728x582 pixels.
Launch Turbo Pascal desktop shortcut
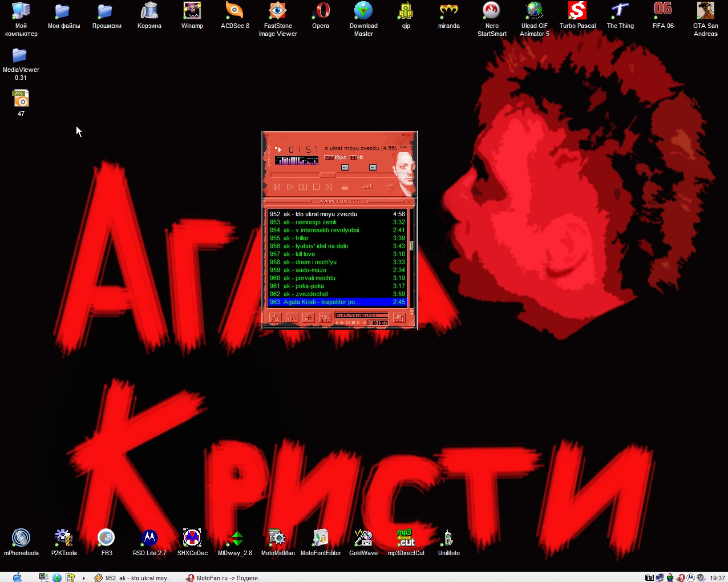tap(577, 15)
